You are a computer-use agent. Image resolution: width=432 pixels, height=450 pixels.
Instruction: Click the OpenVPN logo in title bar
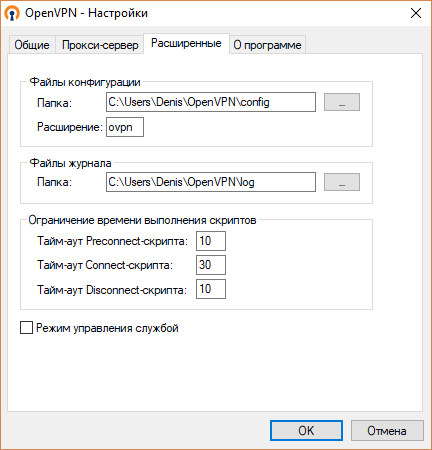12,14
